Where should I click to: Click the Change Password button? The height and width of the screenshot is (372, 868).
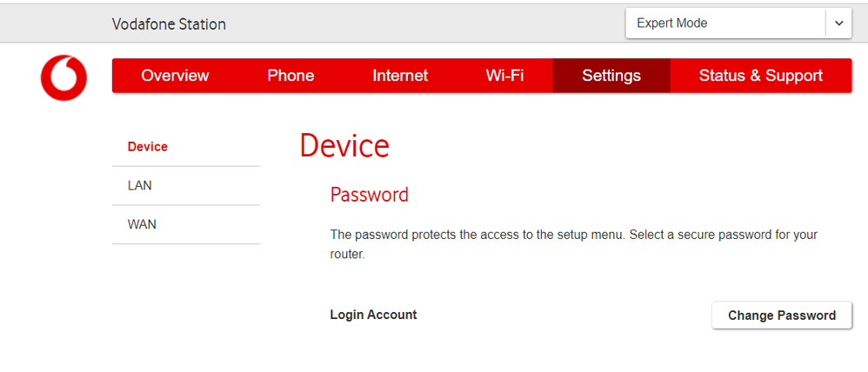[x=782, y=315]
